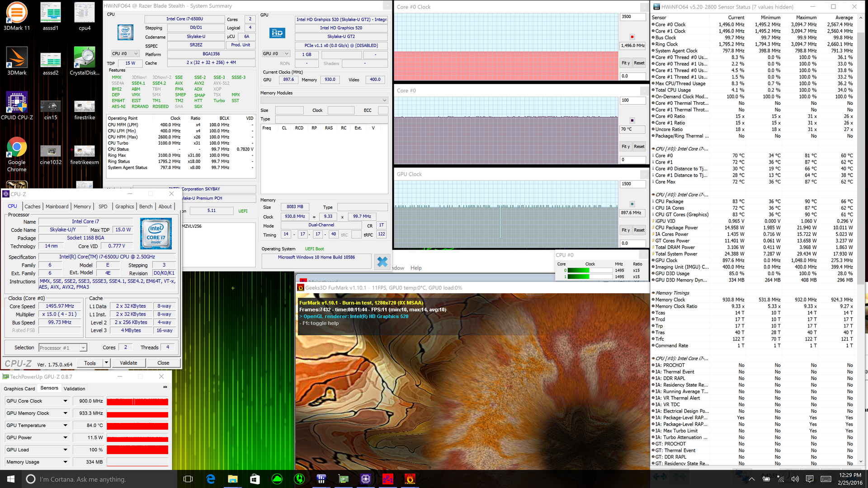The image size is (868, 488).
Task: Open Razer Synapse cloud taskbar icon
Action: click(277, 479)
